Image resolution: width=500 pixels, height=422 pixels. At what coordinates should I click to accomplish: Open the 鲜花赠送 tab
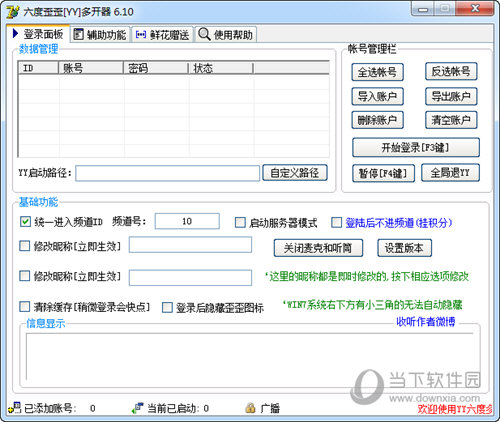[x=163, y=34]
